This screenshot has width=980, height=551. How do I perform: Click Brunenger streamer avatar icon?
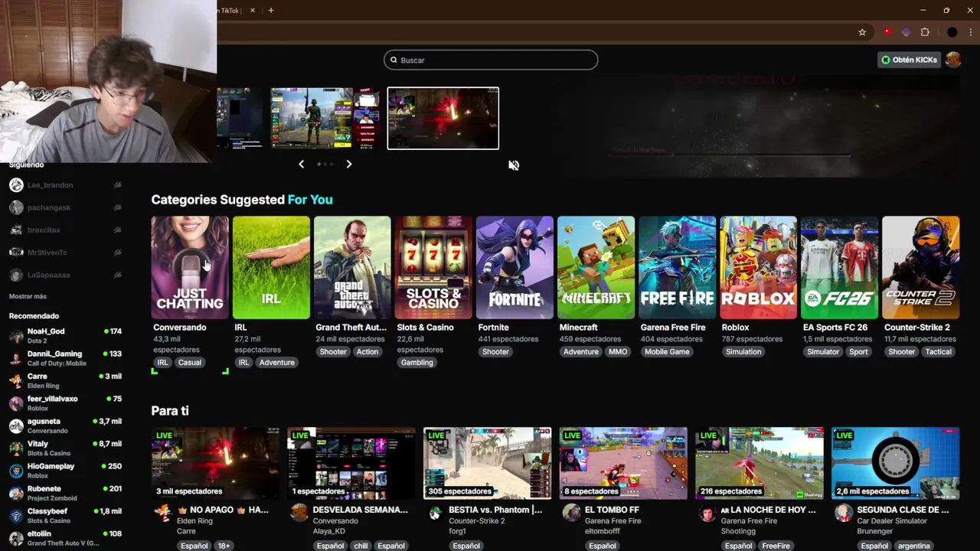click(x=843, y=514)
